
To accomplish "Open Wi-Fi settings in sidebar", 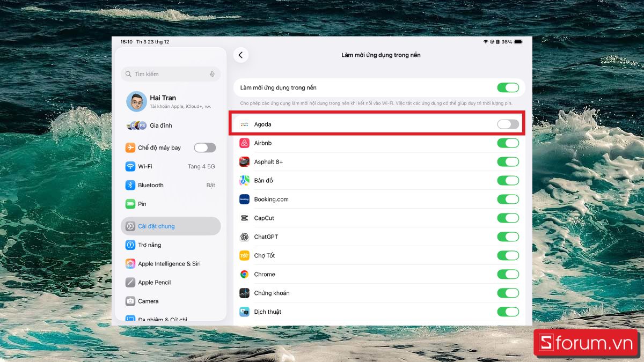I will pos(171,166).
